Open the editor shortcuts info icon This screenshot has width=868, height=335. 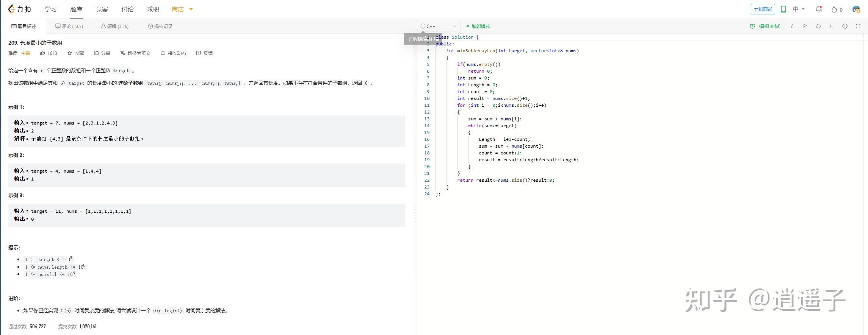tap(792, 26)
